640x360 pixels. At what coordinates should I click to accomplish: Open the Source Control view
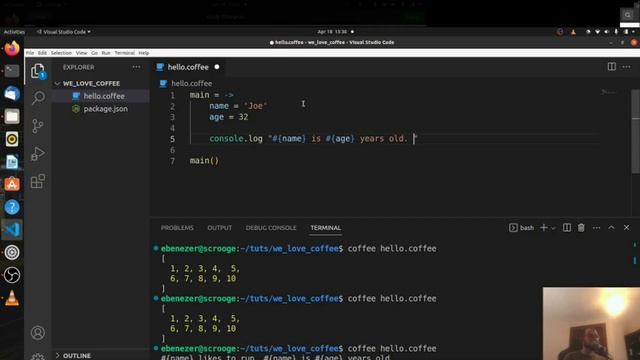(x=38, y=126)
